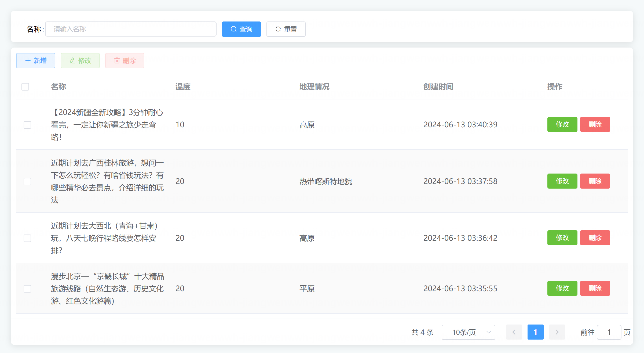Click red 删除 for 漫步北京 row

click(x=595, y=288)
